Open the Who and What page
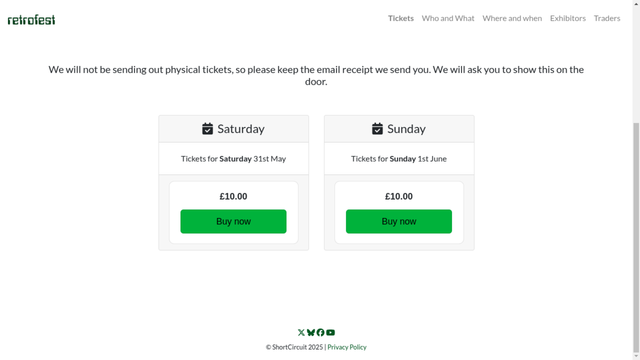Image resolution: width=640 pixels, height=360 pixels. (448, 18)
